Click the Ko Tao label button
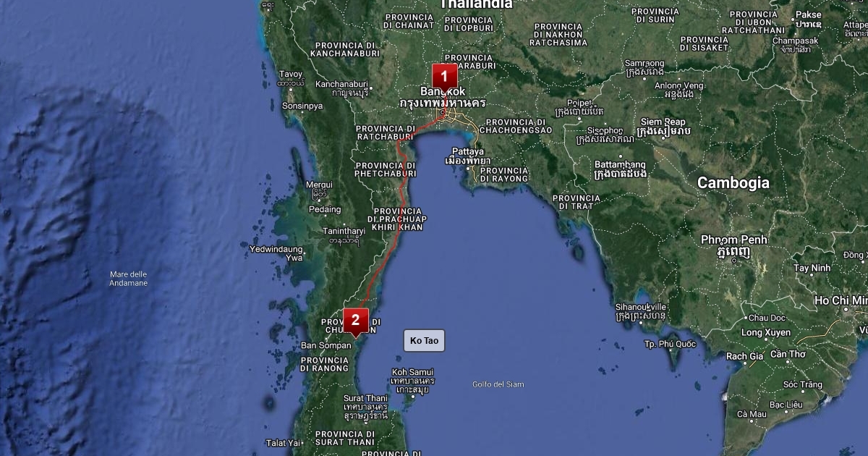This screenshot has height=456, width=868. 424,341
